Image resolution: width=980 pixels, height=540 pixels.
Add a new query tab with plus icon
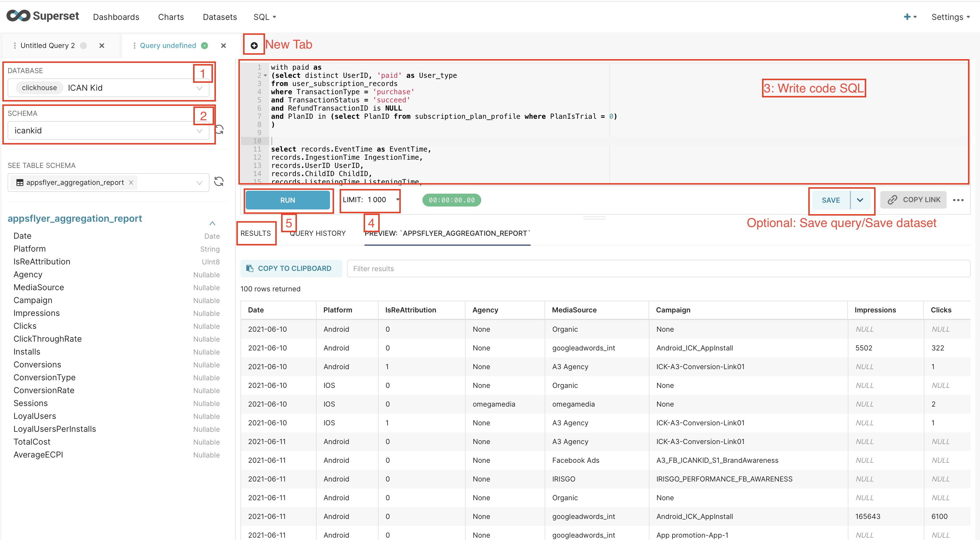[254, 46]
